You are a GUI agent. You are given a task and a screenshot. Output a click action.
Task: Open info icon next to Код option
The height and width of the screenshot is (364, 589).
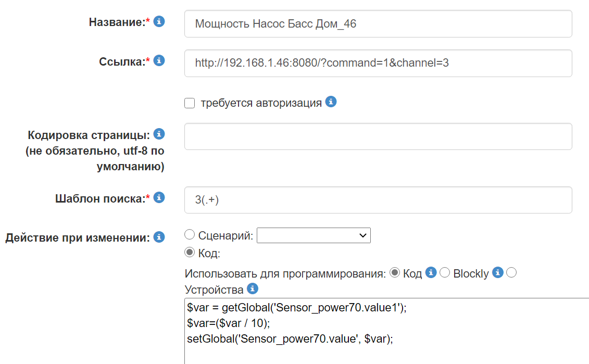coord(430,272)
